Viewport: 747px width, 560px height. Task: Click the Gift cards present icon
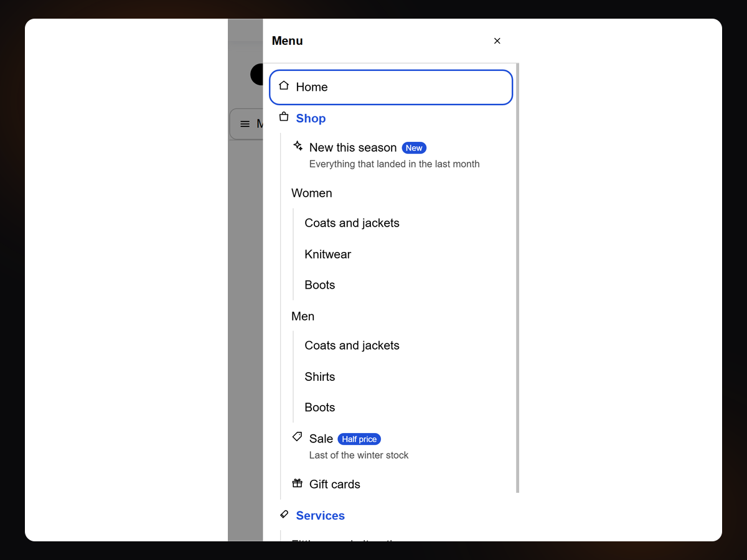tap(298, 483)
